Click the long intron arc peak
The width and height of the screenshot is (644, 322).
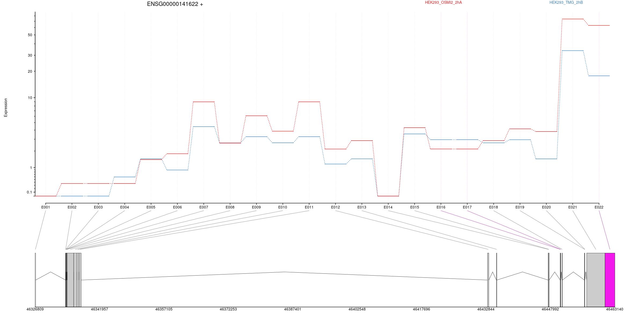tap(284, 272)
